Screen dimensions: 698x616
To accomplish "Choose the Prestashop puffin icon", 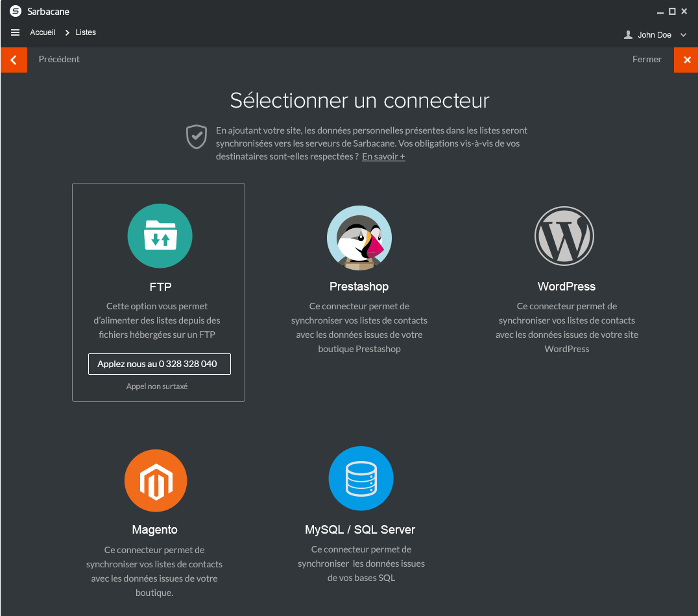I will [x=359, y=238].
